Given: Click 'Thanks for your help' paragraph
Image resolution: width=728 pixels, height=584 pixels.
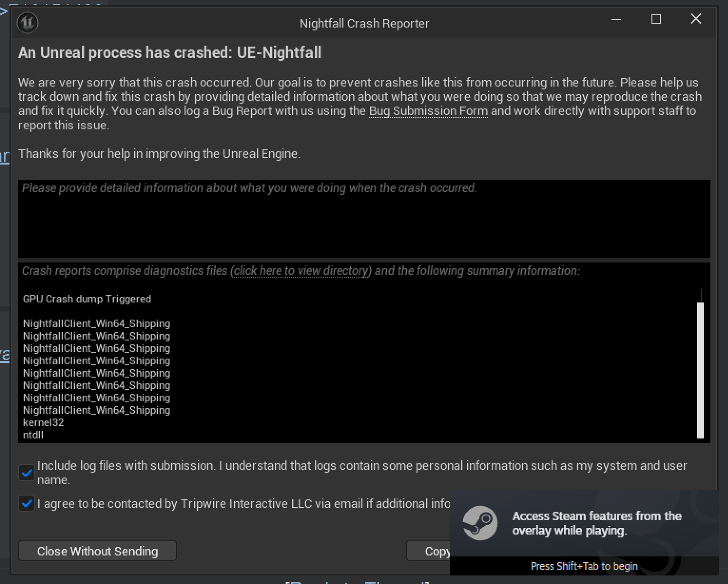Looking at the screenshot, I should (x=159, y=154).
